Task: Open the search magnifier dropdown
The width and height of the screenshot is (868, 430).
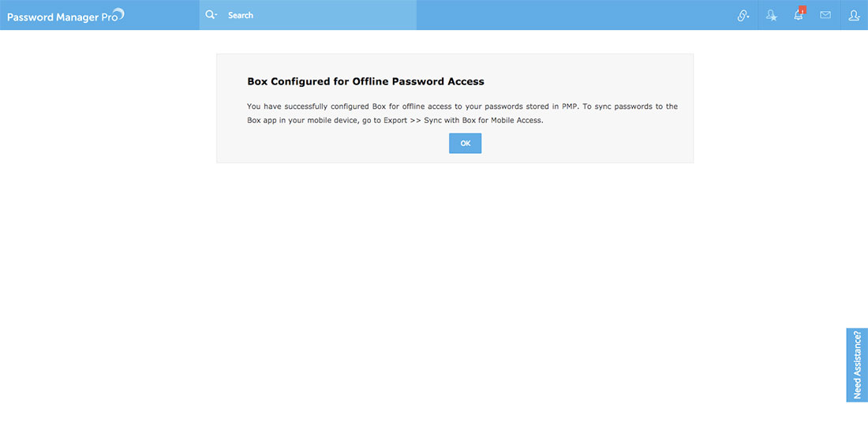Action: (211, 15)
